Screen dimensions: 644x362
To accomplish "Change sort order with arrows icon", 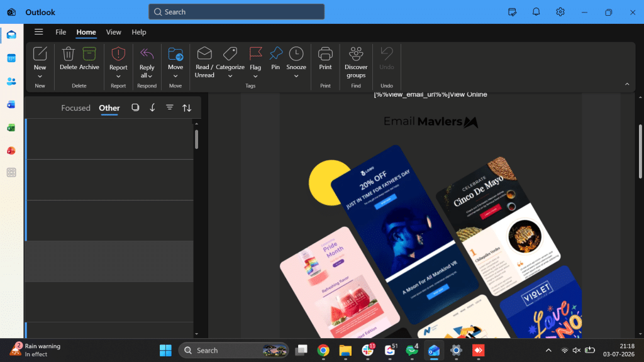I will pyautogui.click(x=187, y=108).
